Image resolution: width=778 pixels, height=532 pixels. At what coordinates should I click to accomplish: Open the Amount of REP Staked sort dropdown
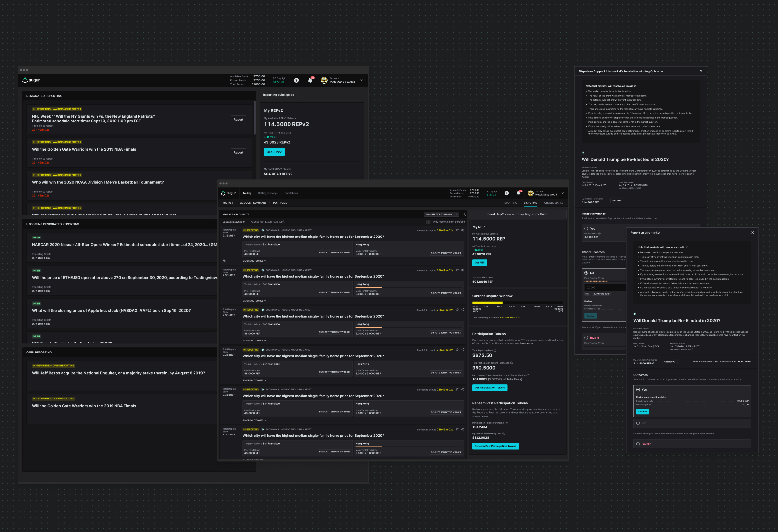(441, 214)
